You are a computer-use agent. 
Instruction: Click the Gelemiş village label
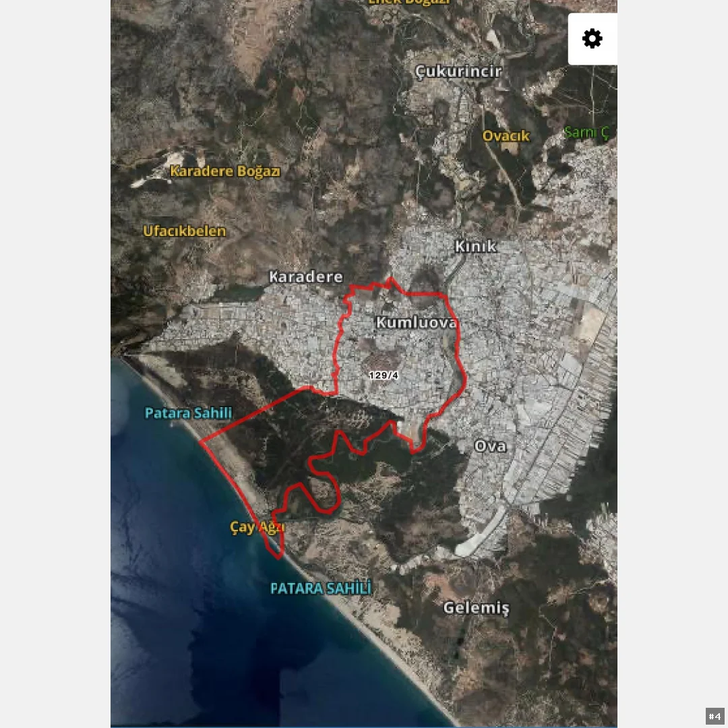tap(477, 608)
